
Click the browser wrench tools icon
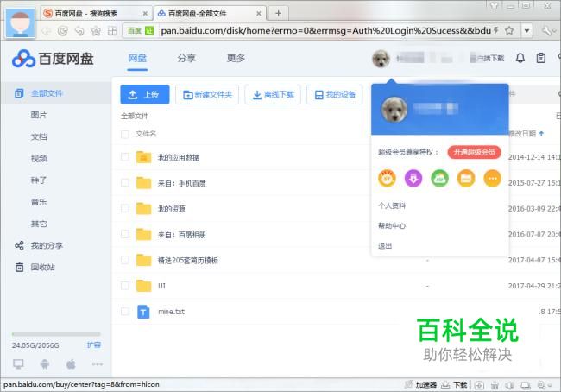(x=548, y=31)
